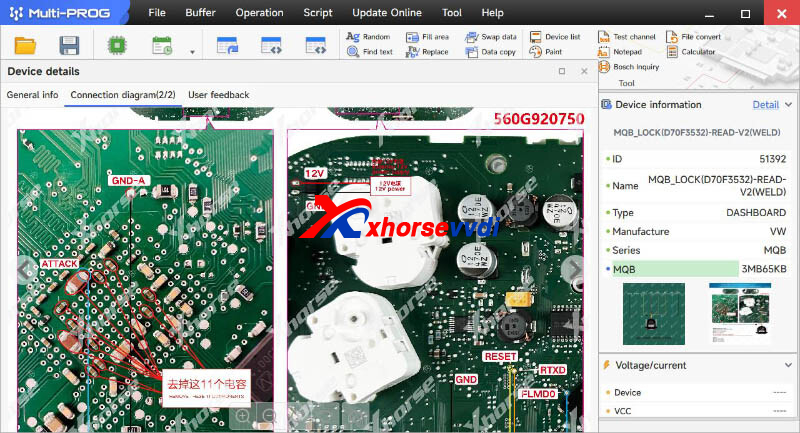Click the green chip icon
The image size is (800, 433).
pyautogui.click(x=116, y=46)
